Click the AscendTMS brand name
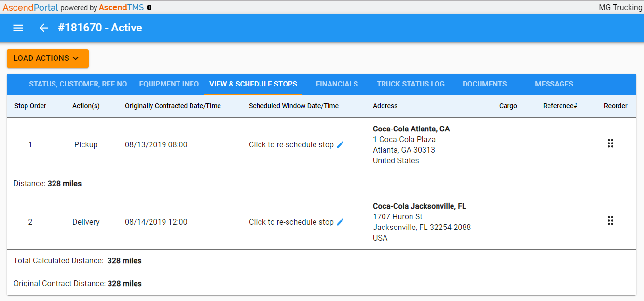 coord(121,8)
